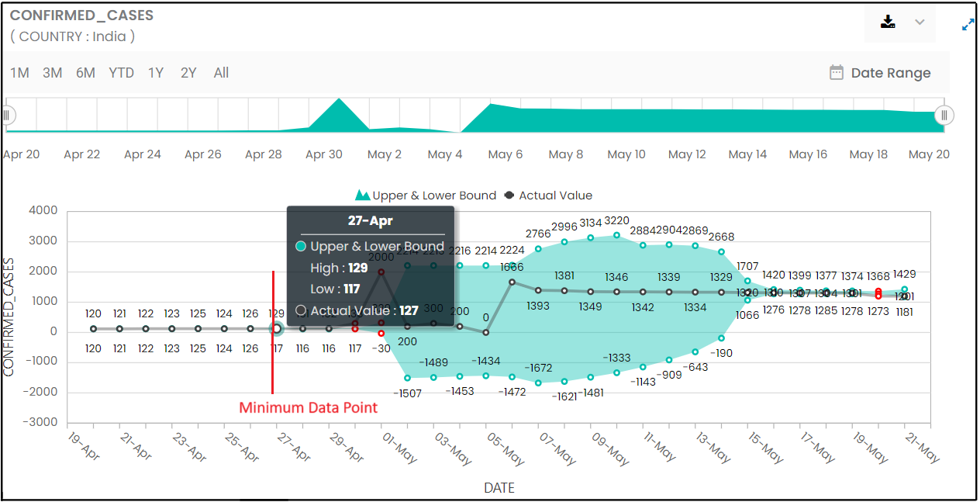This screenshot has height=502, width=980.
Task: Toggle the Upper & Lower Bound legend series
Action: [426, 196]
